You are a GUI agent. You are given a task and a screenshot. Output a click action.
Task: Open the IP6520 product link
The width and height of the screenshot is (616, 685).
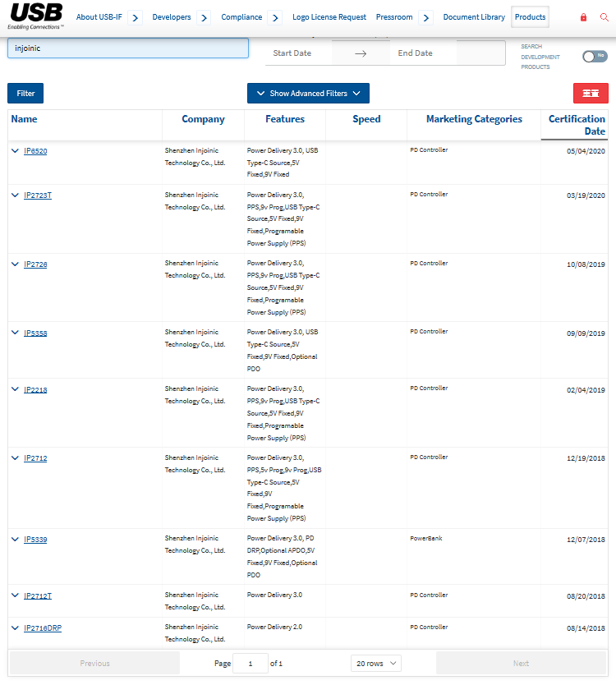coord(35,151)
